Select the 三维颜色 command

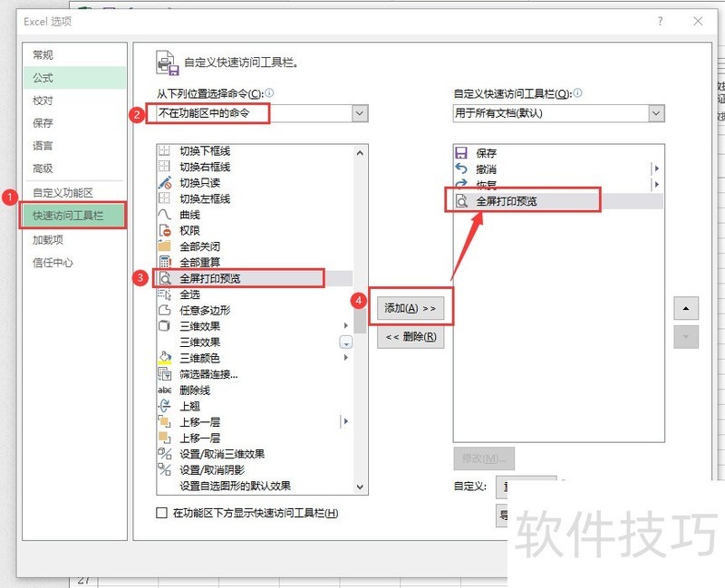tap(198, 357)
